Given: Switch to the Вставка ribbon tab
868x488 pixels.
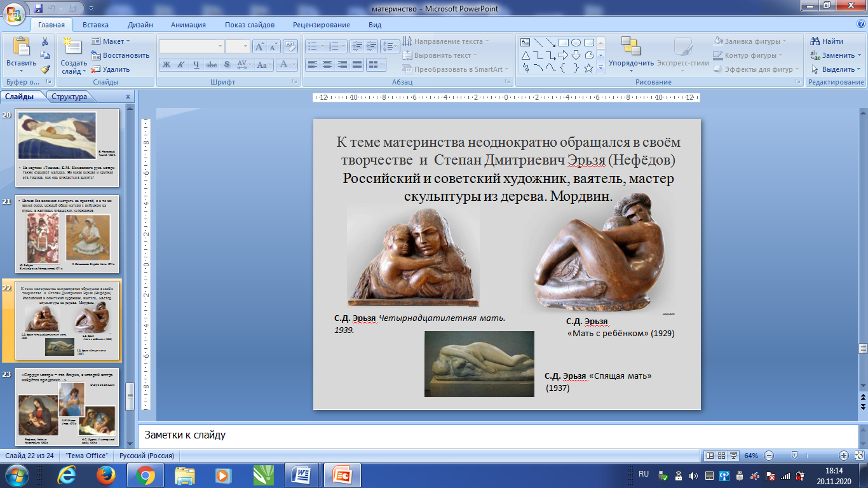Looking at the screenshot, I should point(95,25).
